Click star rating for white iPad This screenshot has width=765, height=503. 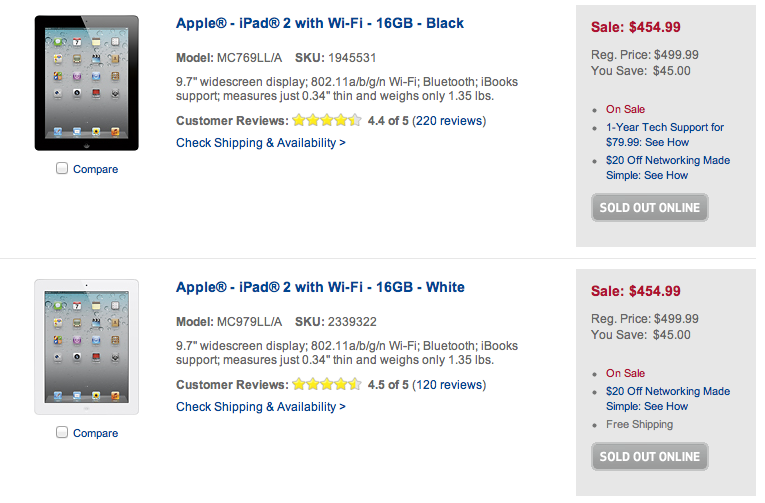point(326,385)
